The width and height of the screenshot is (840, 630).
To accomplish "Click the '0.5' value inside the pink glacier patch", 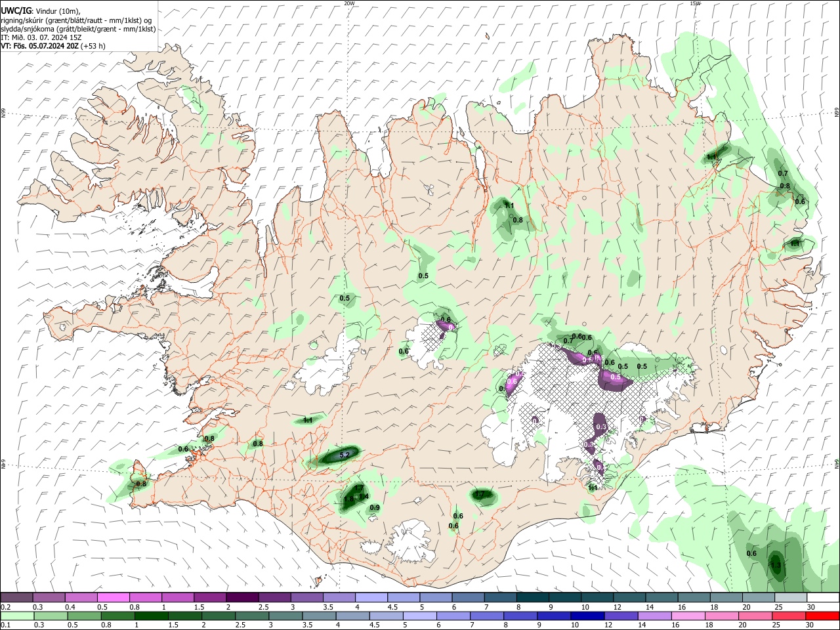I will point(616,377).
